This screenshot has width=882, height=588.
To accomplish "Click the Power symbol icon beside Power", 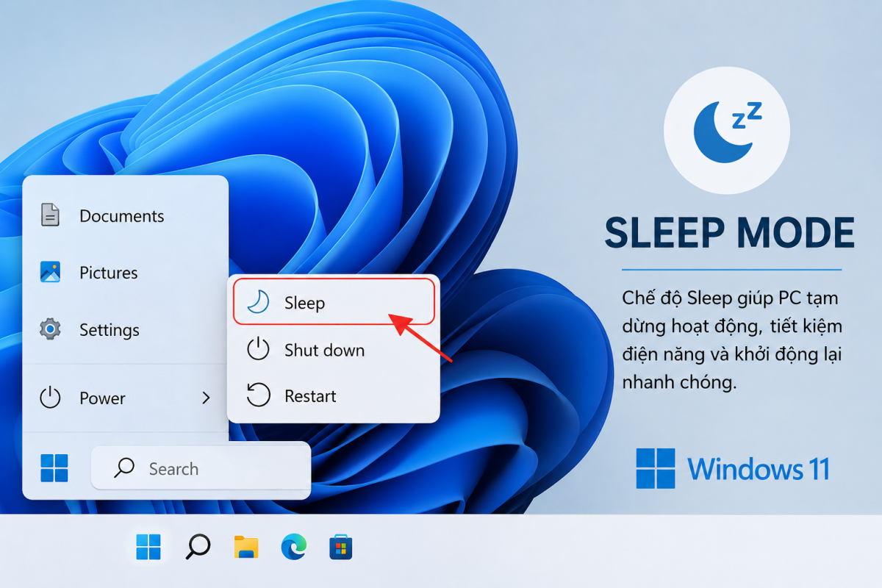I will (x=50, y=398).
